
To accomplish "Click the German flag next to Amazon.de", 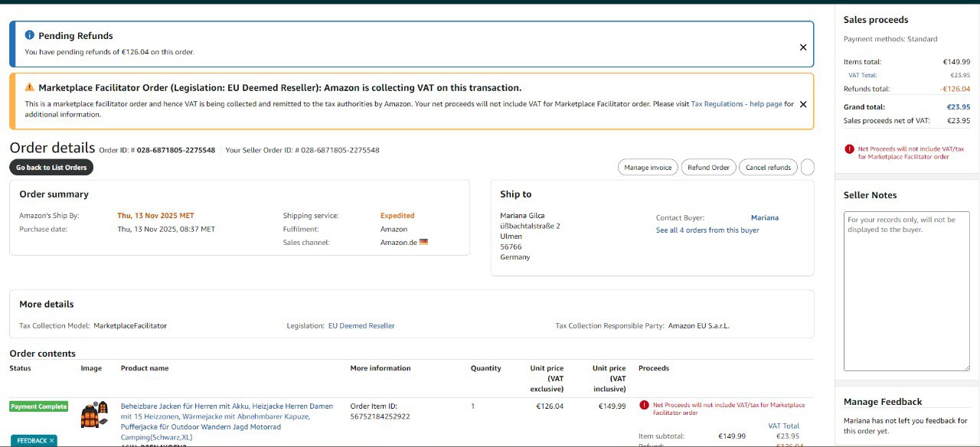I will tap(423, 243).
